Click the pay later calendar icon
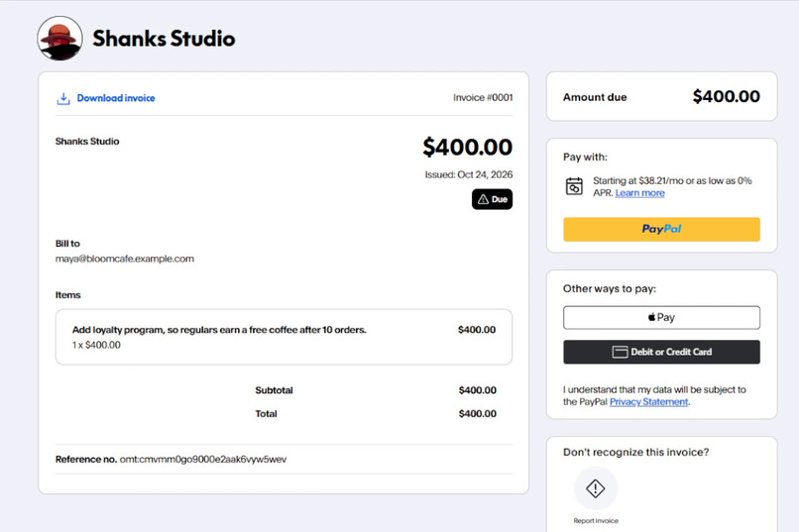This screenshot has width=799, height=532. [x=574, y=186]
